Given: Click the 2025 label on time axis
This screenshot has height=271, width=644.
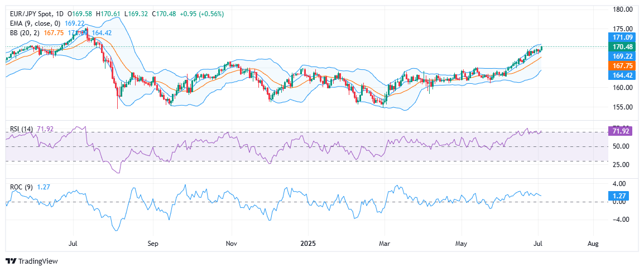Looking at the screenshot, I should [x=308, y=244].
